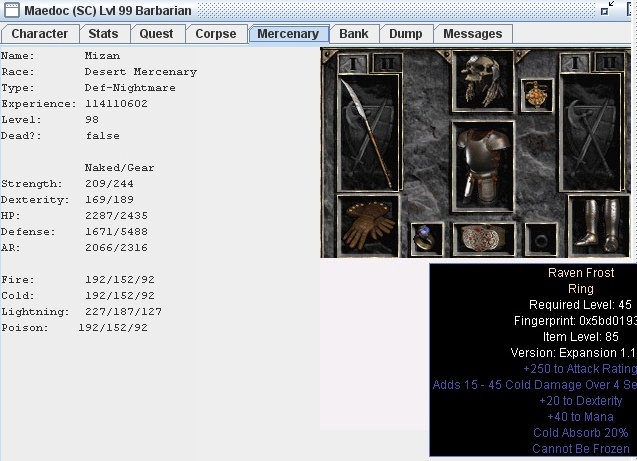
Task: Select the leather gloves item
Action: pyautogui.click(x=368, y=226)
